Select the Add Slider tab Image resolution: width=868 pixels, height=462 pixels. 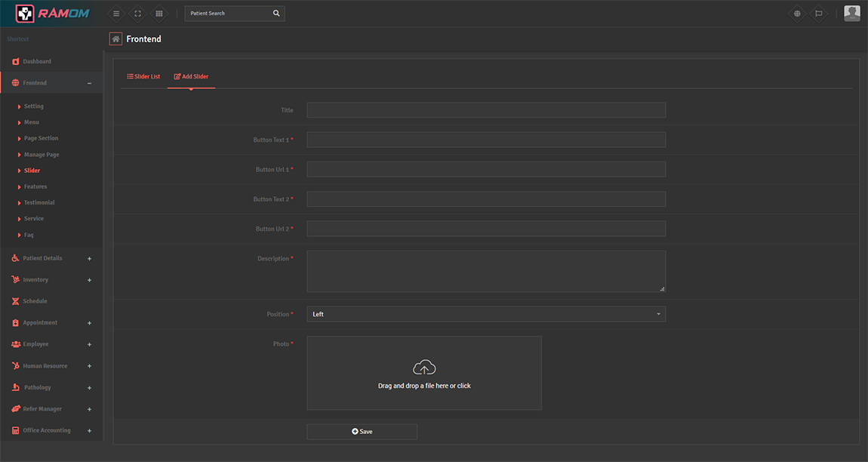[191, 76]
